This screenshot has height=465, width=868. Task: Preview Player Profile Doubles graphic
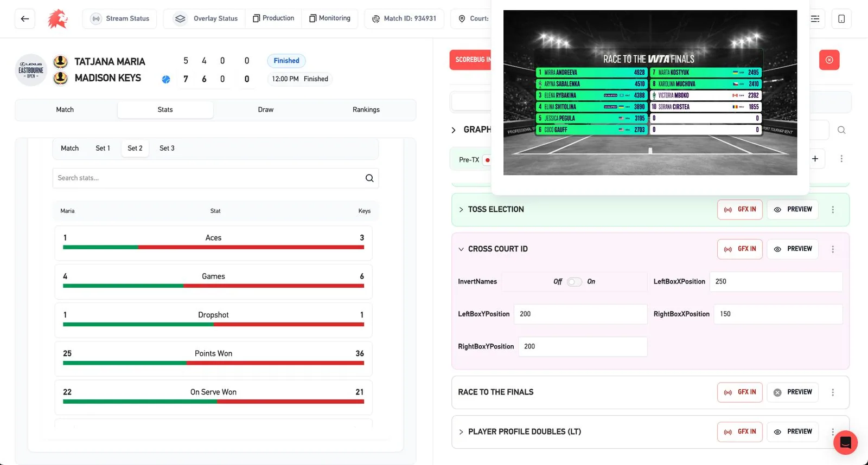click(x=793, y=432)
